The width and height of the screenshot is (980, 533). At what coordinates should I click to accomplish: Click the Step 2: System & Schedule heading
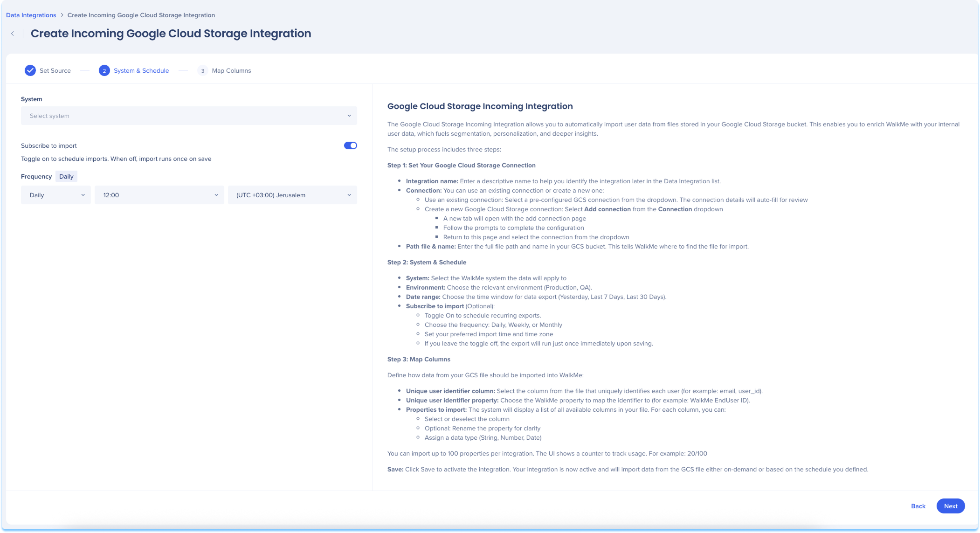427,262
